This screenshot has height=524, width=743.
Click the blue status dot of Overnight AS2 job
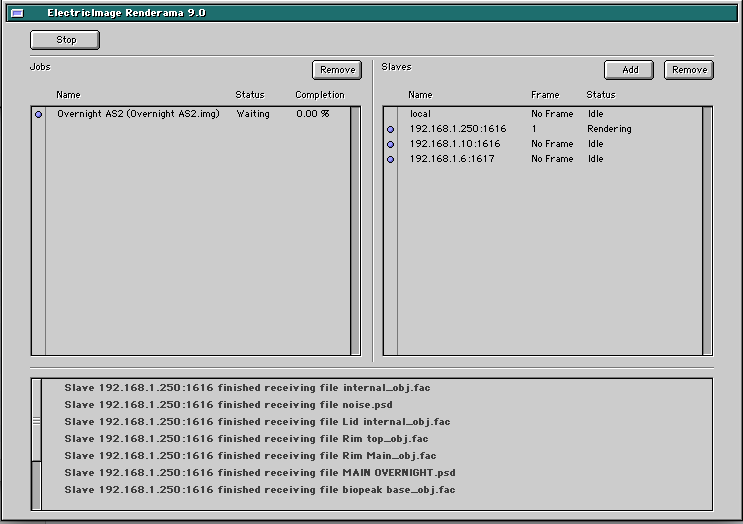[39, 115]
